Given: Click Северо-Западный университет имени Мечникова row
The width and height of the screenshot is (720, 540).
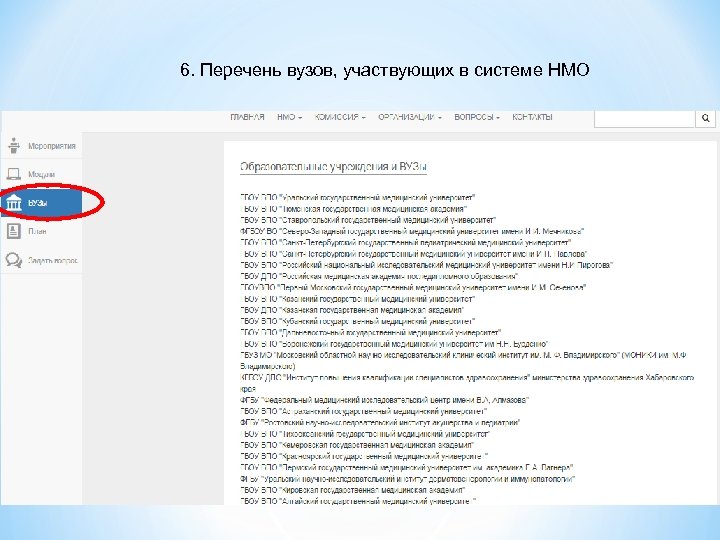Looking at the screenshot, I should click(412, 231).
